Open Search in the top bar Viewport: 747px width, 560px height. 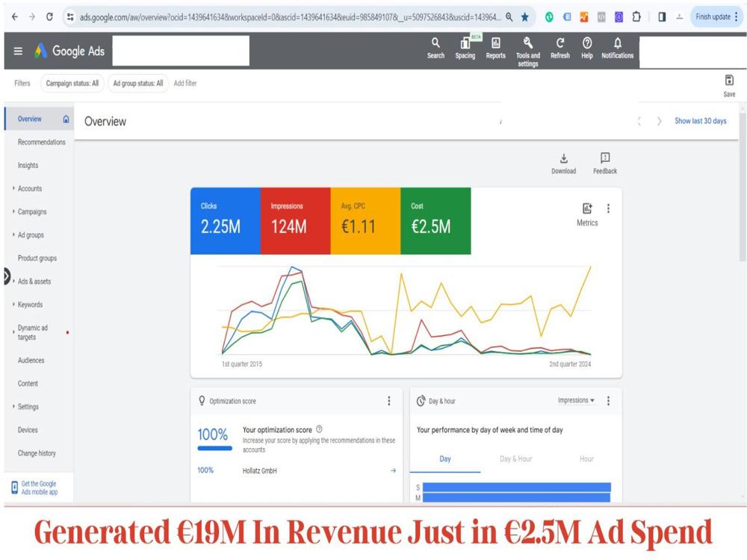pos(436,48)
